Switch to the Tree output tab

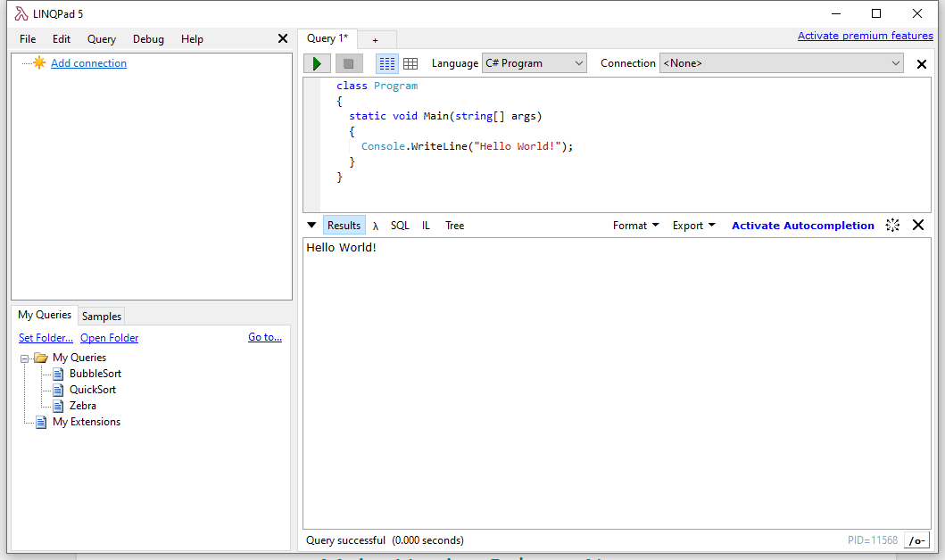454,226
